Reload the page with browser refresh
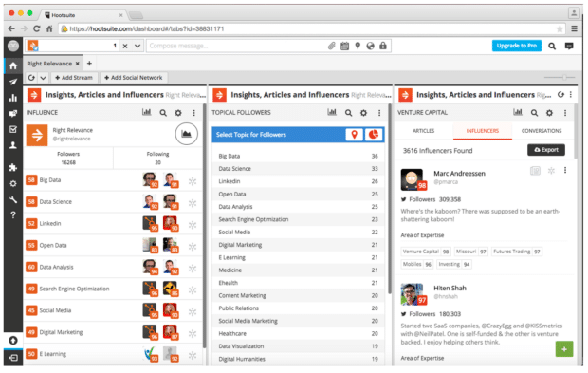The height and width of the screenshot is (373, 588). click(x=36, y=28)
